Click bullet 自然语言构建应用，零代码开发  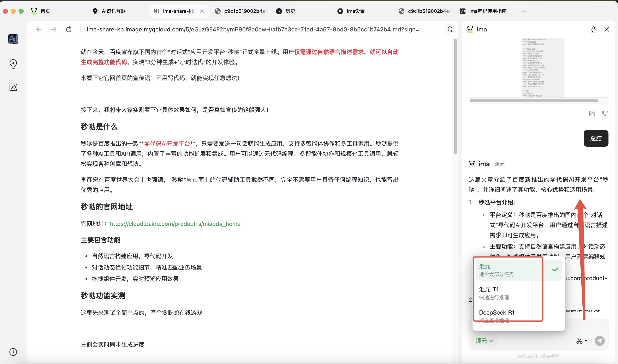(132, 256)
